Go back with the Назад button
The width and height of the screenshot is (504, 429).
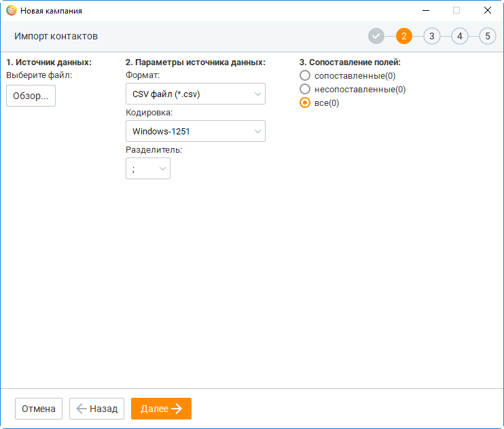96,409
